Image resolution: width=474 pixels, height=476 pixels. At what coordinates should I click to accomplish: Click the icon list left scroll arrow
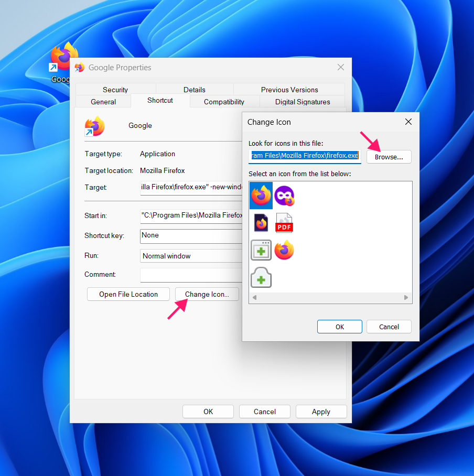[x=254, y=298]
